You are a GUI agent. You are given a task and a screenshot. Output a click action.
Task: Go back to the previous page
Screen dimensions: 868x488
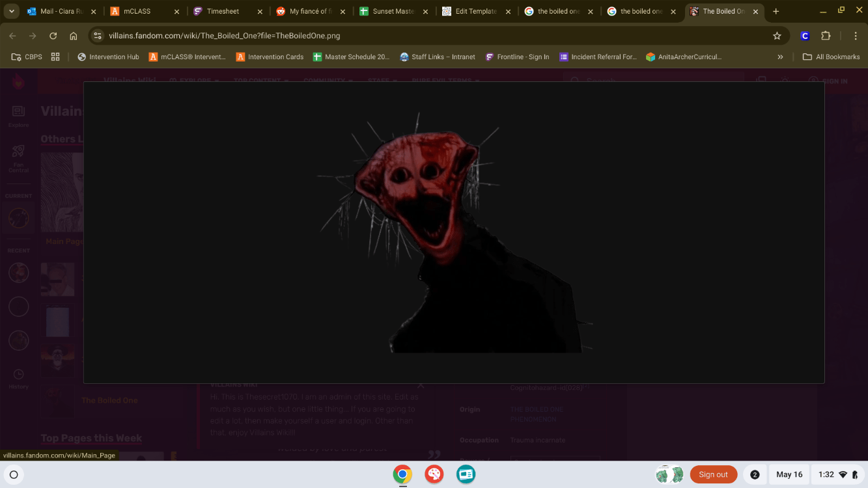[x=12, y=36]
